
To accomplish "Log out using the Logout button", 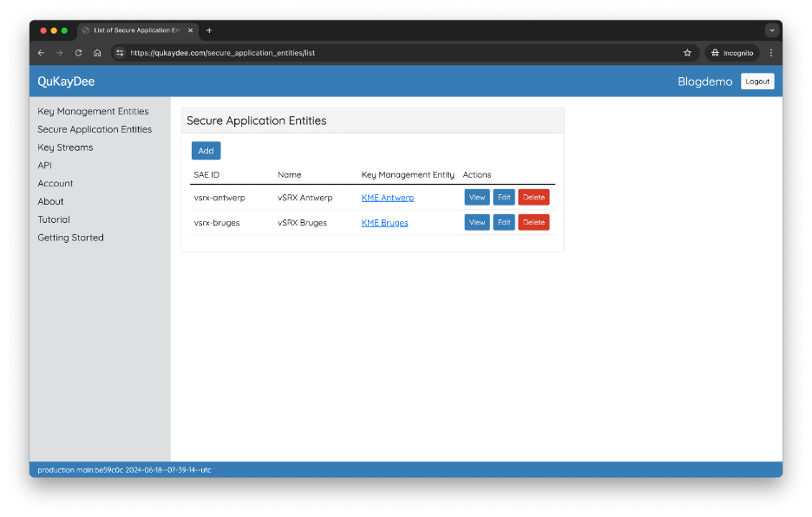I will pyautogui.click(x=757, y=82).
